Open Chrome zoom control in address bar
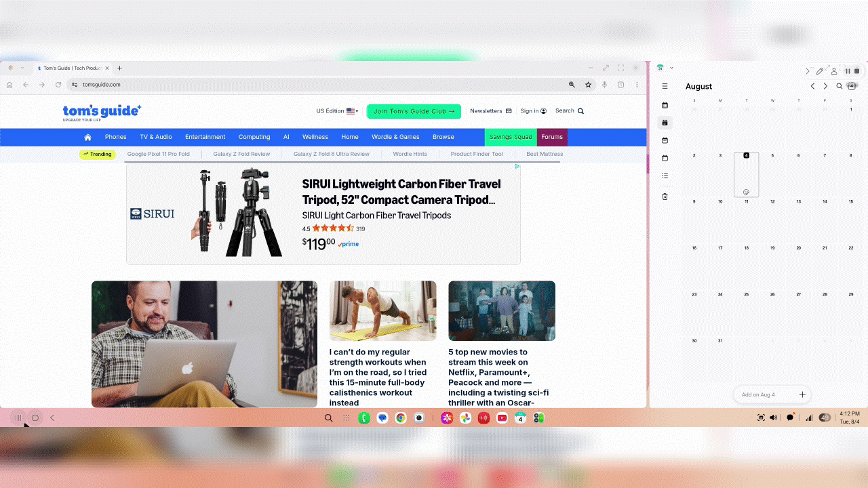 pos(572,85)
